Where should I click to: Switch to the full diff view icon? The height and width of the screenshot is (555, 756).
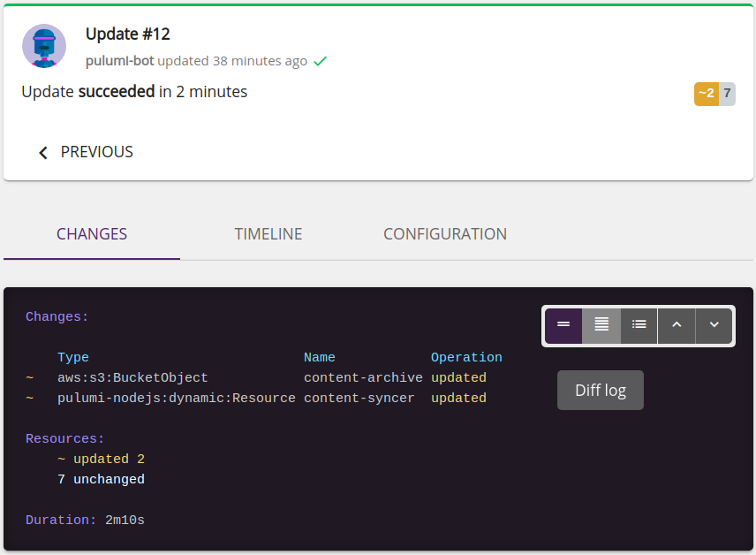click(x=601, y=325)
